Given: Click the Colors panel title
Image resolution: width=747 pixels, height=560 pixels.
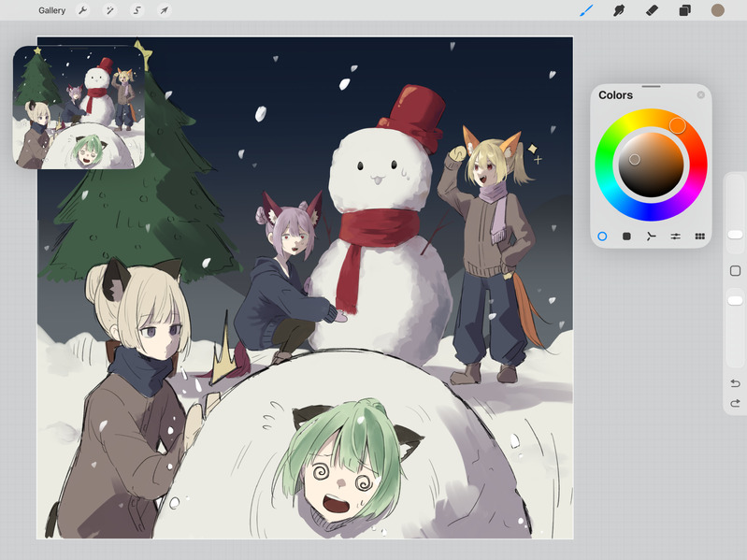Looking at the screenshot, I should click(x=615, y=94).
